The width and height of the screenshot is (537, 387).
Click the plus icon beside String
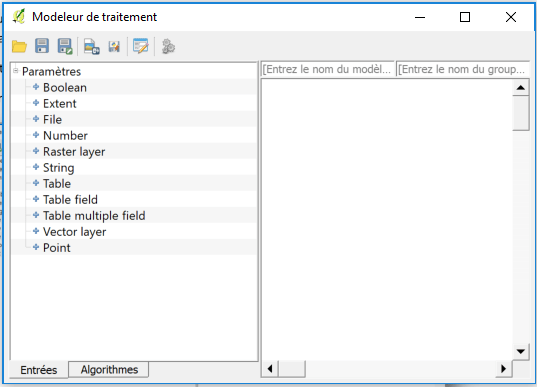36,167
